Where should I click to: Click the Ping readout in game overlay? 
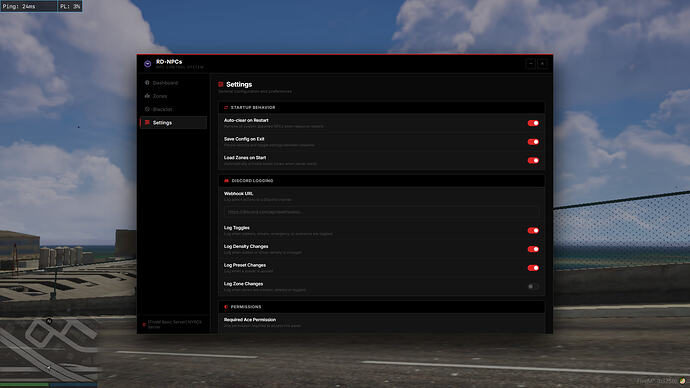pos(29,6)
